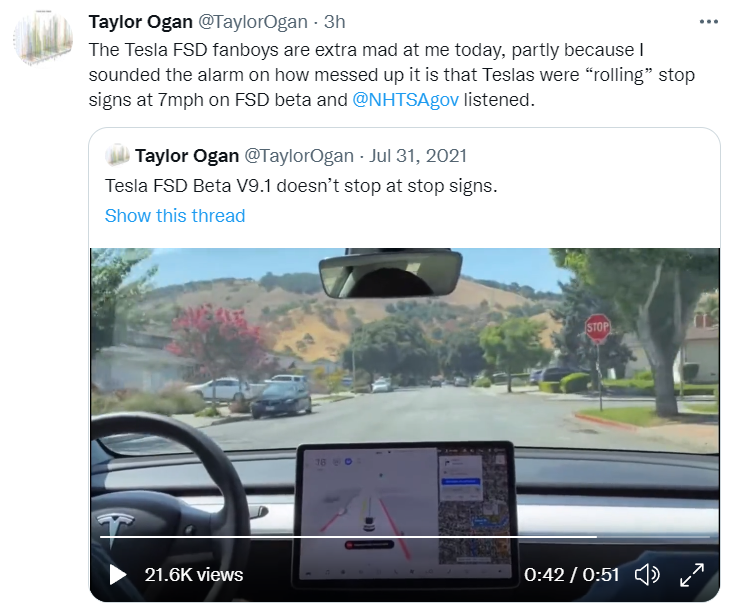The image size is (738, 608).
Task: Click the 0:42 / 0:51 time display
Action: tap(571, 575)
